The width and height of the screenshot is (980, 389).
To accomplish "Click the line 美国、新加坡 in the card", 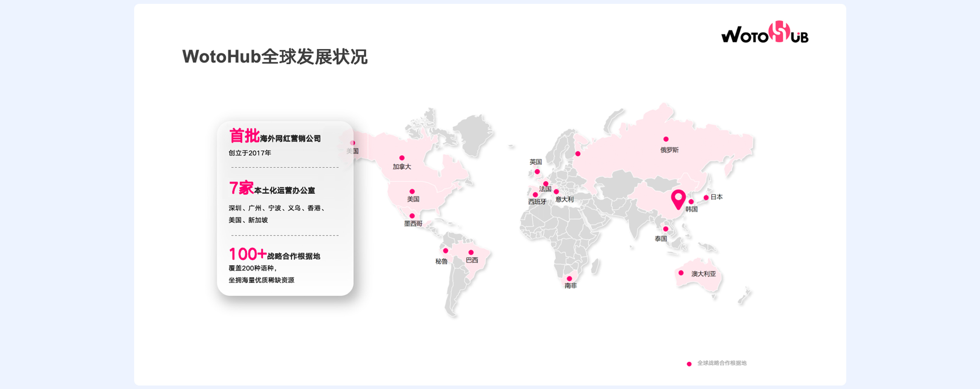I will click(x=248, y=220).
